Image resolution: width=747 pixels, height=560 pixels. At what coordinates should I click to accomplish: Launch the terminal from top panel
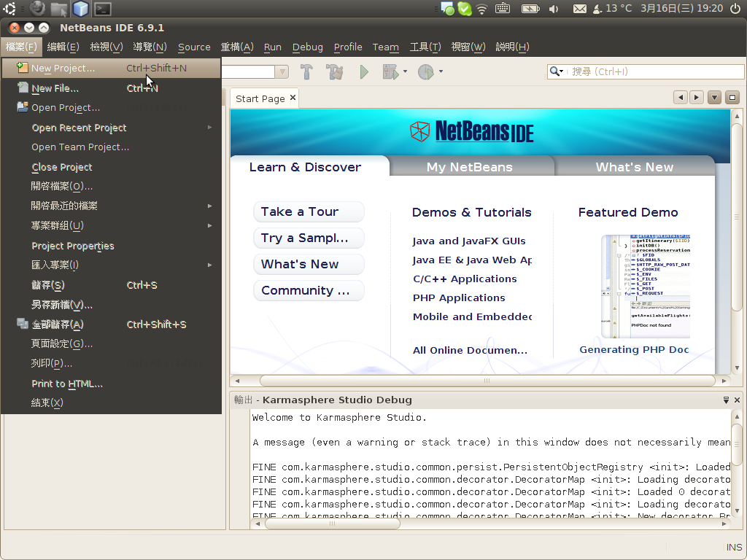(x=102, y=9)
